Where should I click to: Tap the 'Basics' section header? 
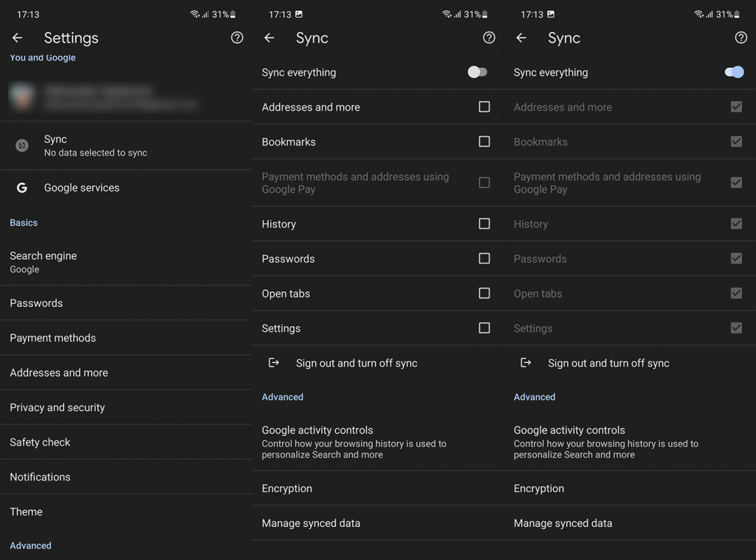pos(24,223)
